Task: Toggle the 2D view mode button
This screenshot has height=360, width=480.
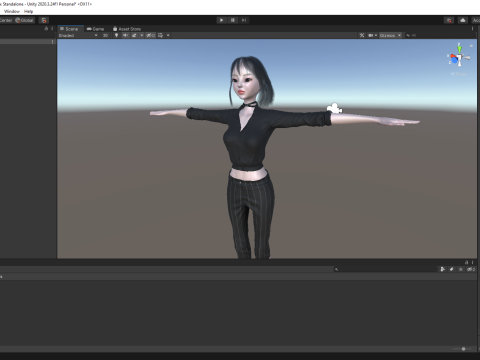Action: [105, 35]
